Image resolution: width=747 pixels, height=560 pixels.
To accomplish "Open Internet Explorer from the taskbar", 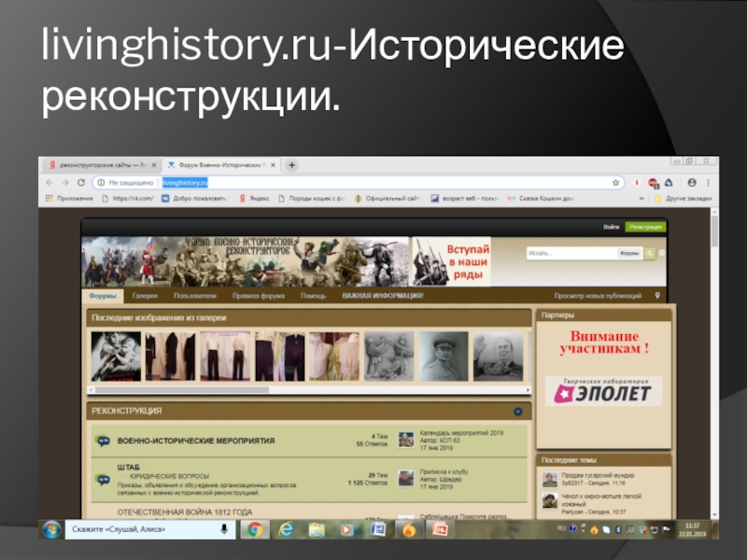I will 286,529.
